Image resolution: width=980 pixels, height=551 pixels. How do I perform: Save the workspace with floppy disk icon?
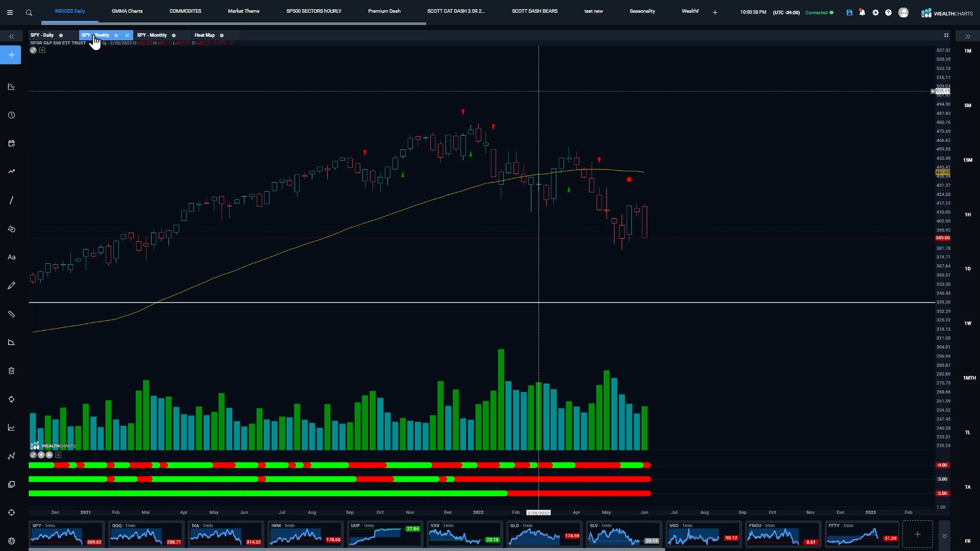click(849, 12)
